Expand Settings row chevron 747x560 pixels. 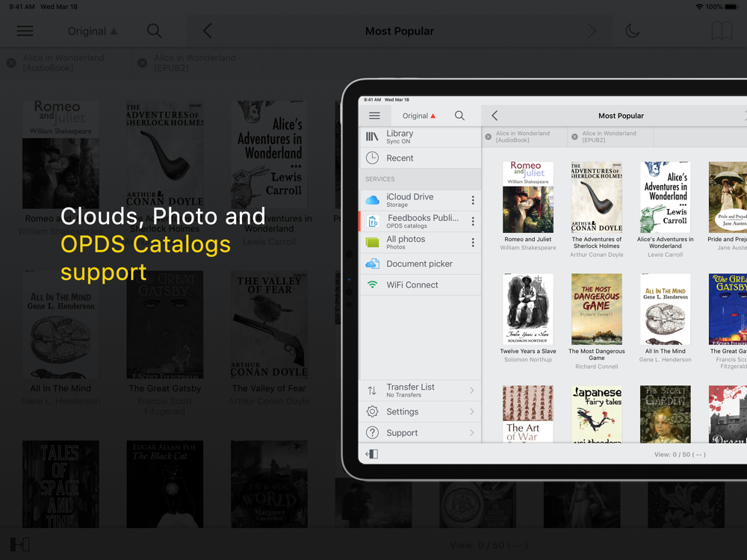(x=471, y=411)
